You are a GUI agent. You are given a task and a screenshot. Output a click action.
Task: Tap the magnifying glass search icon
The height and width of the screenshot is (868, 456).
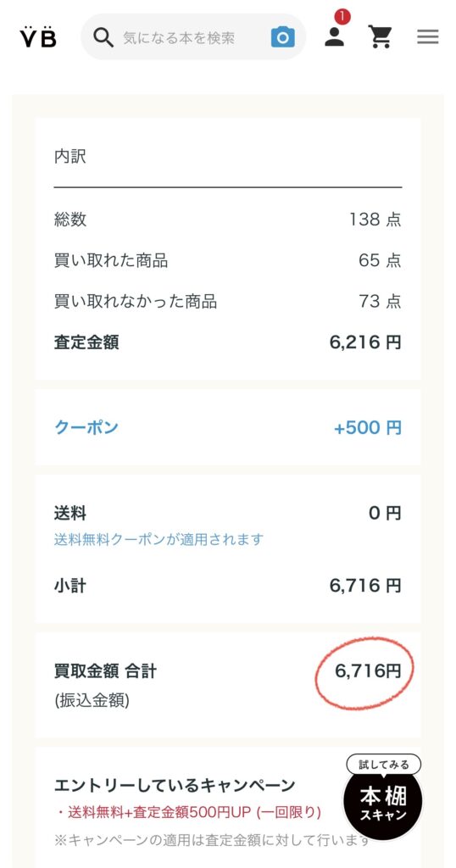103,37
